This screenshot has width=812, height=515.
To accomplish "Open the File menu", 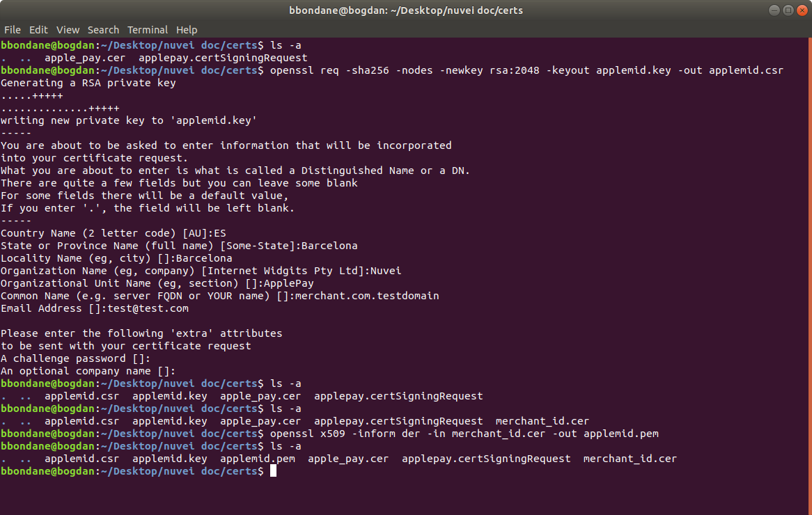I will 13,30.
